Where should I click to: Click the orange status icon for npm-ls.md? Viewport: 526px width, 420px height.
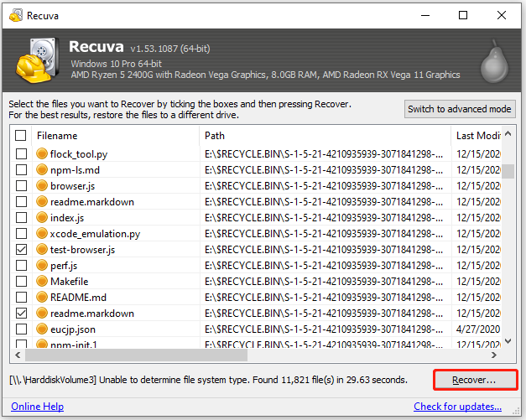pos(42,169)
